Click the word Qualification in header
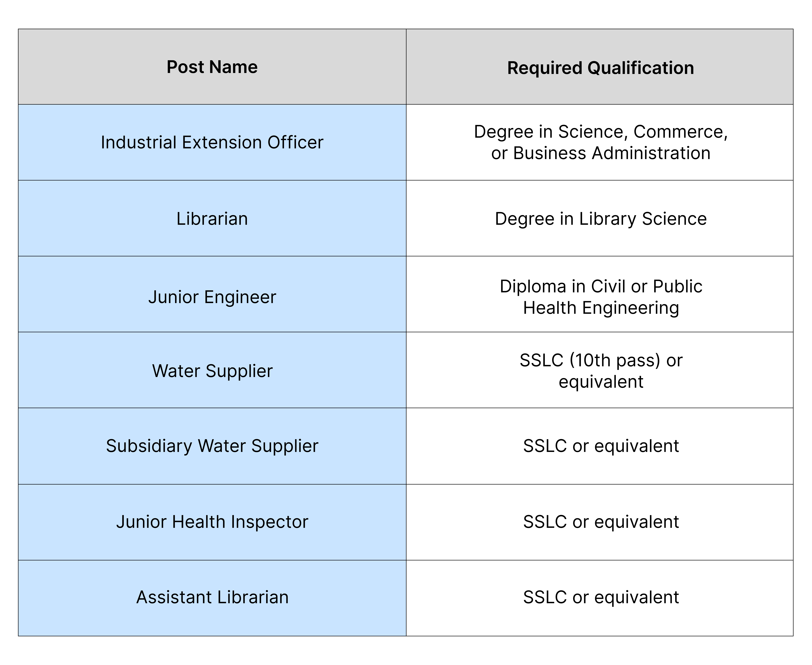Screen dimensions: 812x665 tap(641, 68)
